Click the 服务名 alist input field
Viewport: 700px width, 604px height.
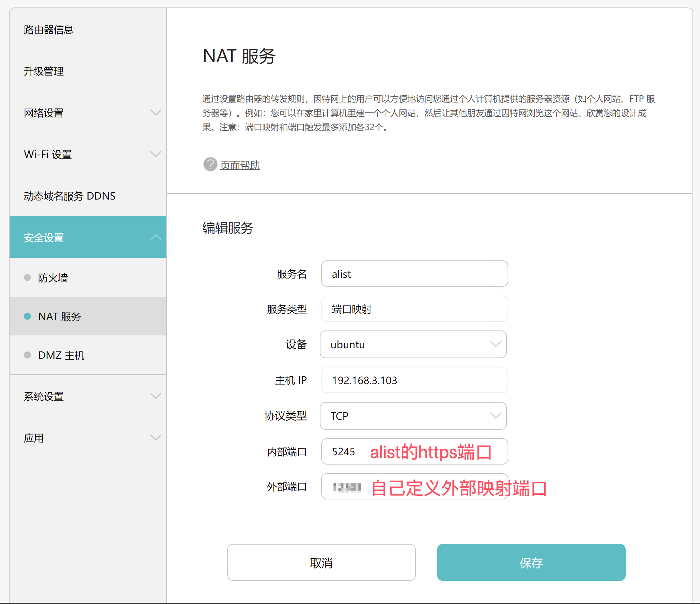[x=414, y=274]
